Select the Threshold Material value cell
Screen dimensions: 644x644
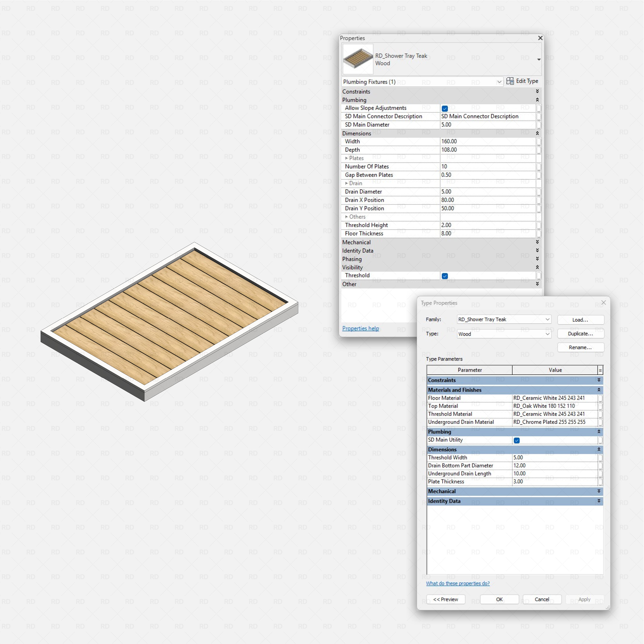click(555, 414)
